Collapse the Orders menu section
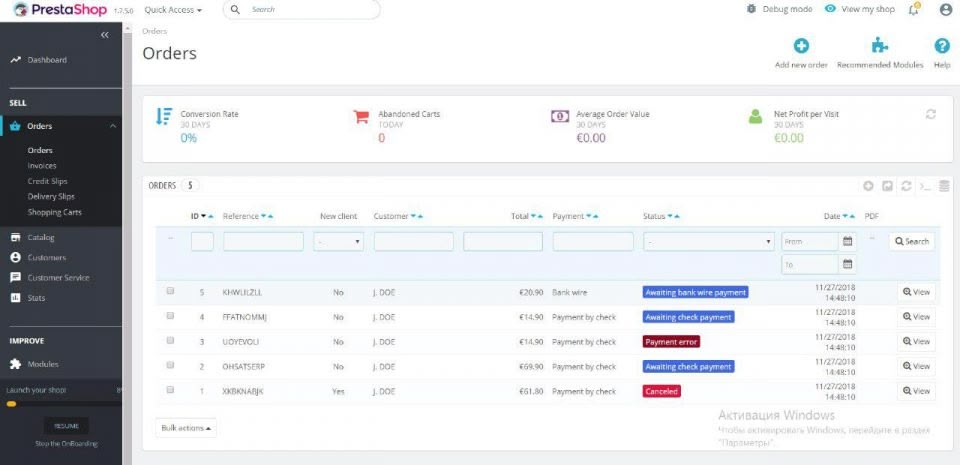The width and height of the screenshot is (960, 465). 113,126
